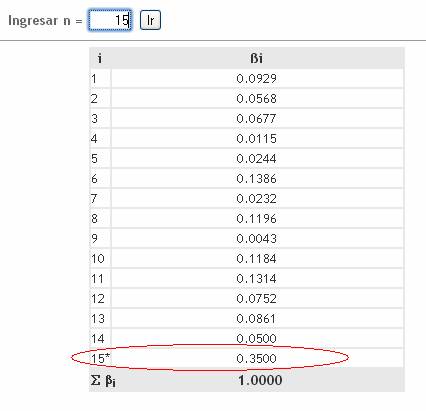Viewport: 426px width, 411px height.
Task: Click the value 0.0043 in row 9
Action: [x=256, y=239]
